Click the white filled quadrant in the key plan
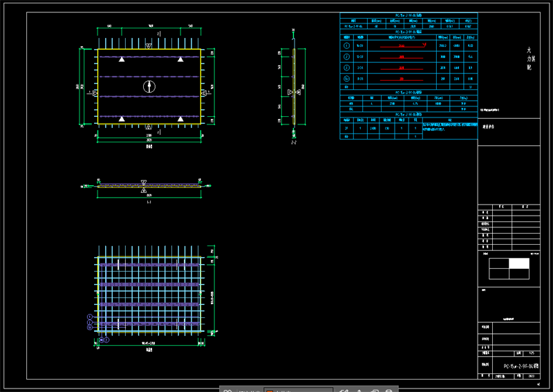Screen dimensions: 553x392 (519, 263)
